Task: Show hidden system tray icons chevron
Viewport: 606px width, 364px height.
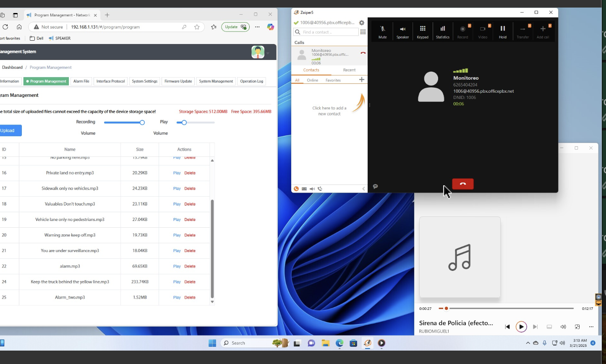Action: (x=528, y=343)
